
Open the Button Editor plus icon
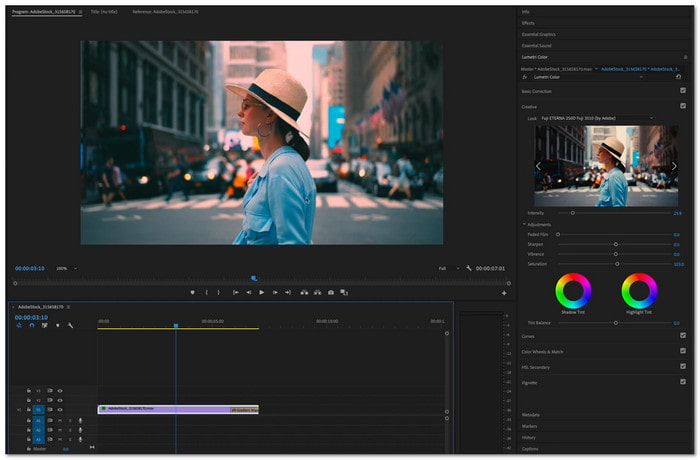click(x=504, y=293)
